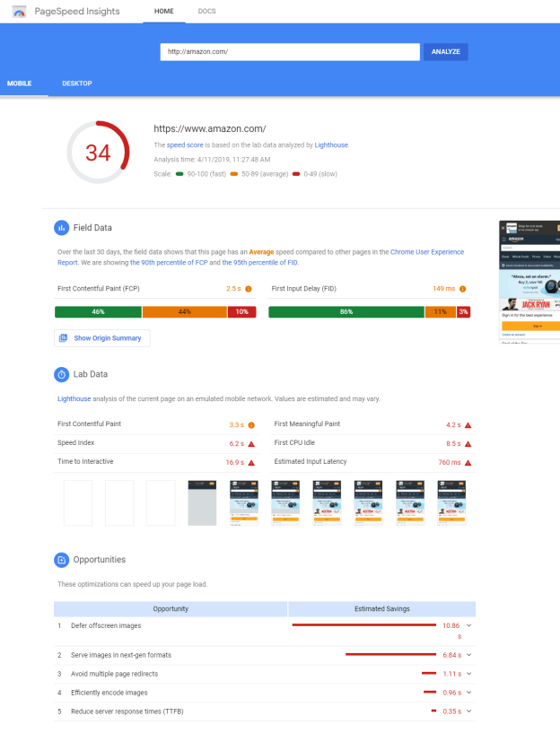The width and height of the screenshot is (560, 733).
Task: Click the red 10% FCP bar segment
Action: pyautogui.click(x=242, y=312)
